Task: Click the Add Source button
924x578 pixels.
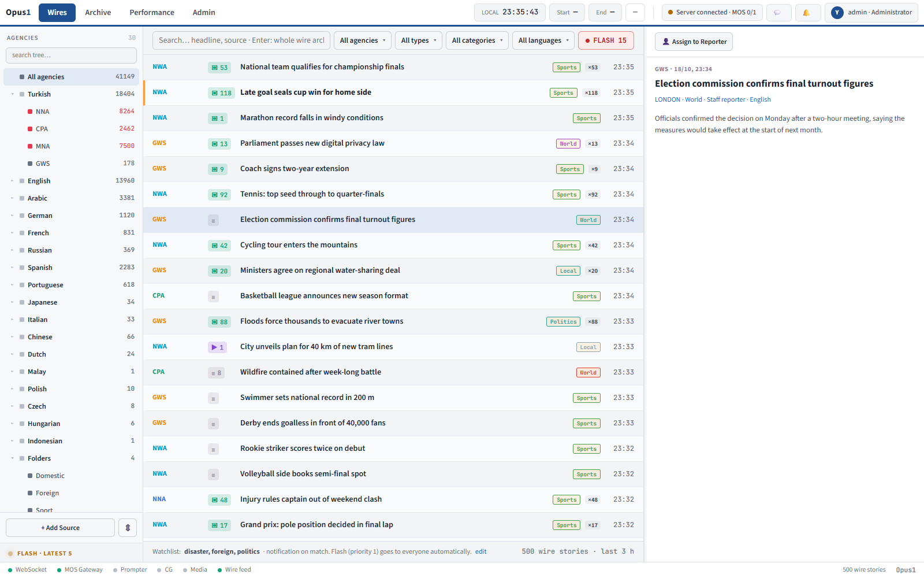Action: coord(60,528)
